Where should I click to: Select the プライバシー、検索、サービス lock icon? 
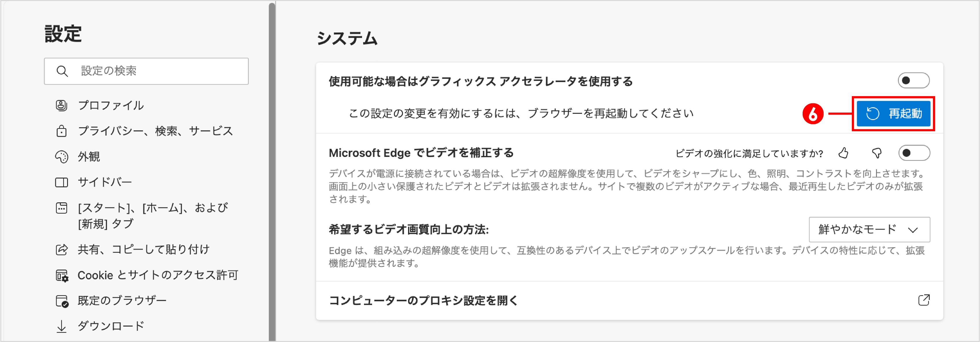pyautogui.click(x=62, y=131)
